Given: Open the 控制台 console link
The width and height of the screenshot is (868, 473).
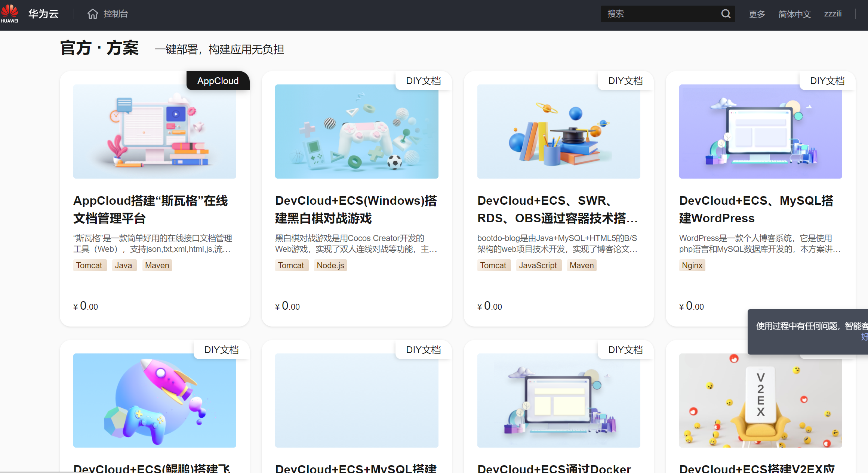Looking at the screenshot, I should (116, 14).
